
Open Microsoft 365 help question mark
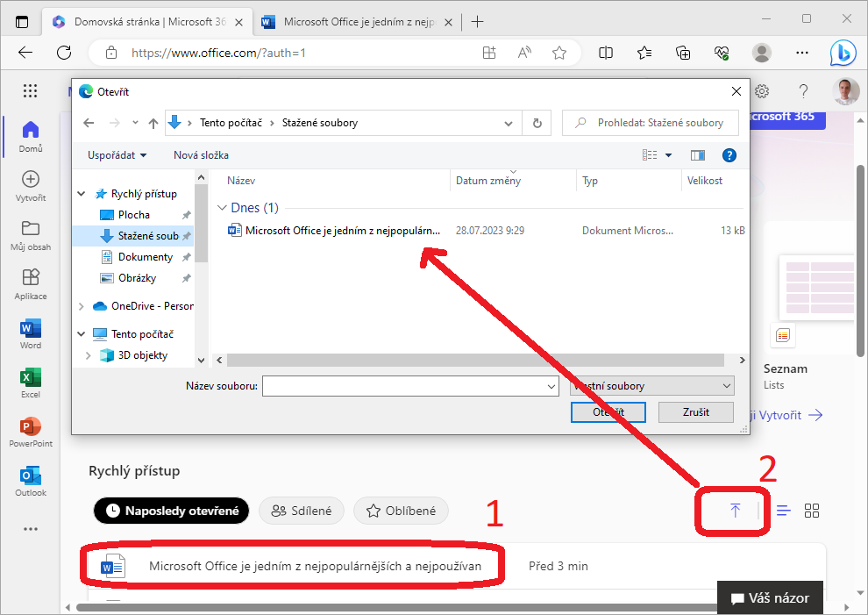803,91
